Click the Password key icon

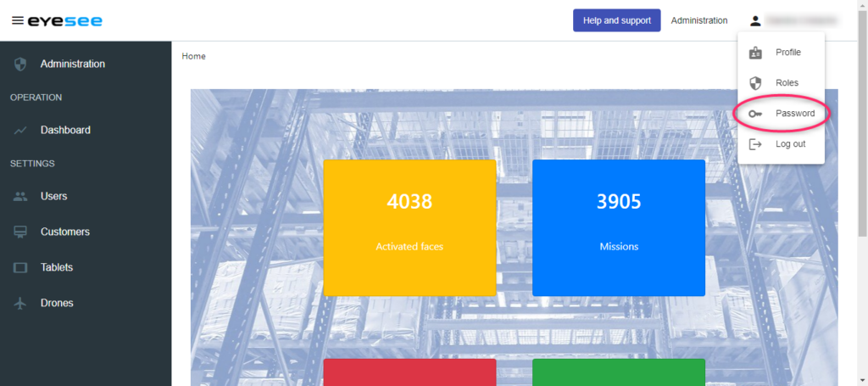tap(755, 114)
